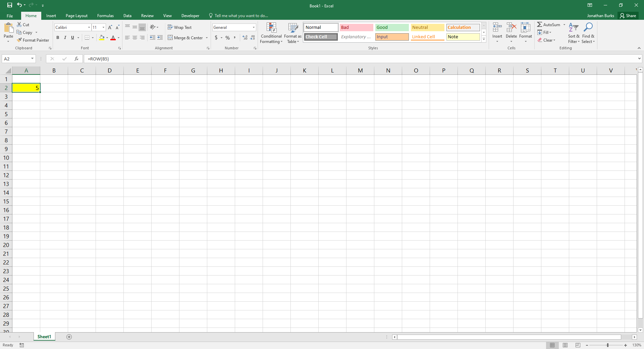Image resolution: width=644 pixels, height=349 pixels.
Task: Click the Decrease Font Size icon
Action: point(117,27)
